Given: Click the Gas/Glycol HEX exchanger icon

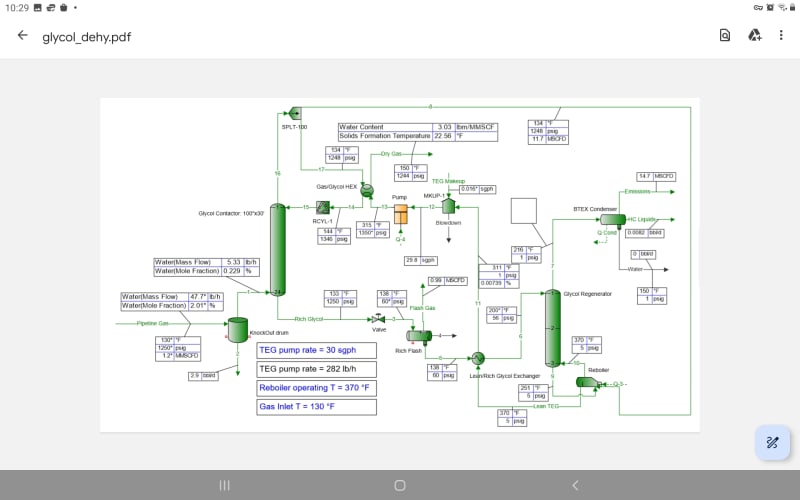Looking at the screenshot, I should (x=367, y=190).
